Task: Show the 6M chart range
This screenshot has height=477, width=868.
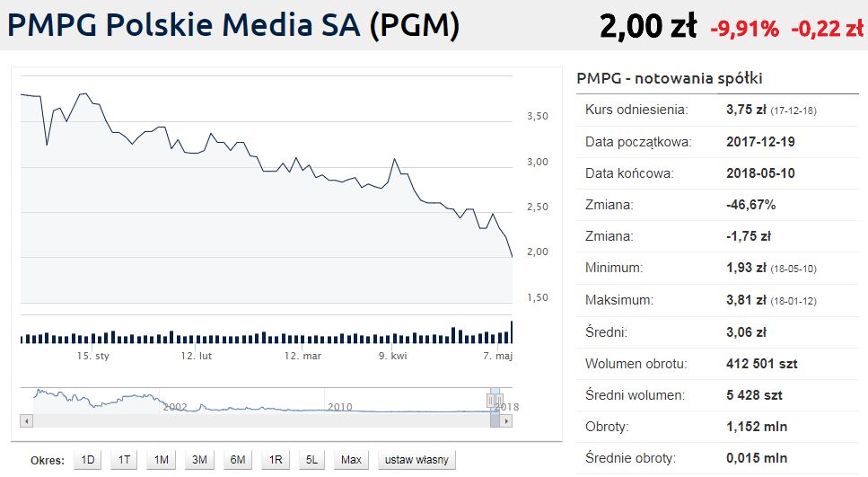Action: tap(238, 460)
